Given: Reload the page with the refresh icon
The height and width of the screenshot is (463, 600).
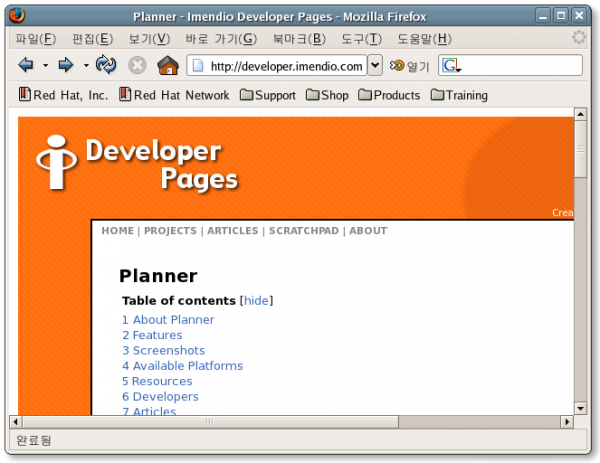Looking at the screenshot, I should pos(106,65).
